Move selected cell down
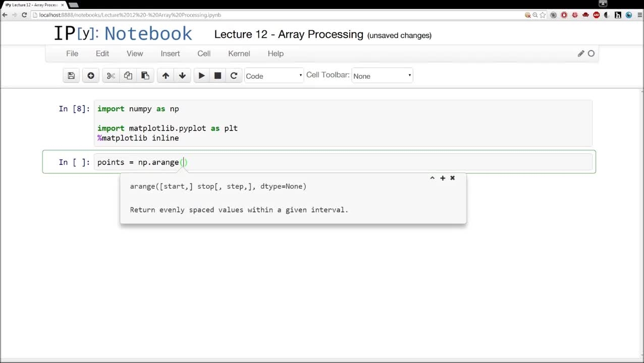Image resolution: width=644 pixels, height=363 pixels. pos(182,76)
